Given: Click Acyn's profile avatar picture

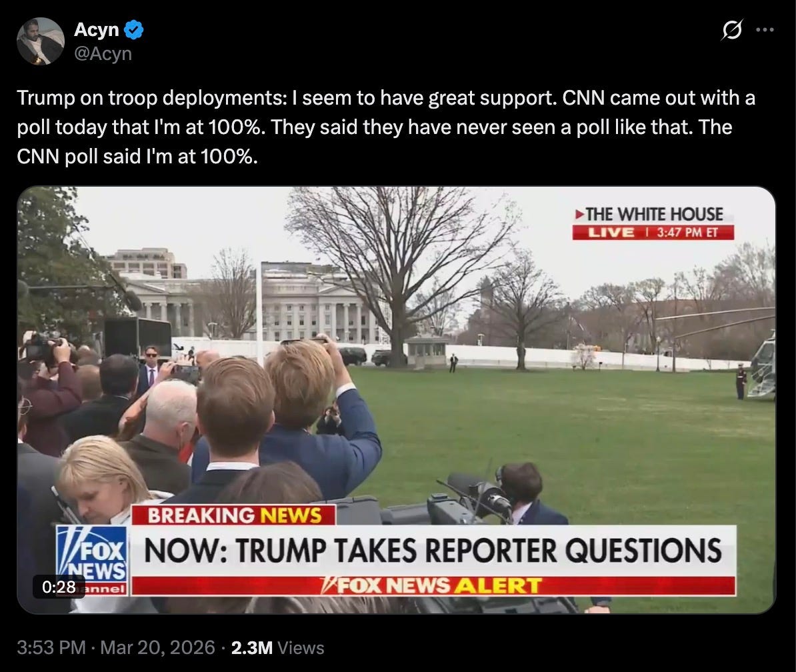Looking at the screenshot, I should pos(41,41).
